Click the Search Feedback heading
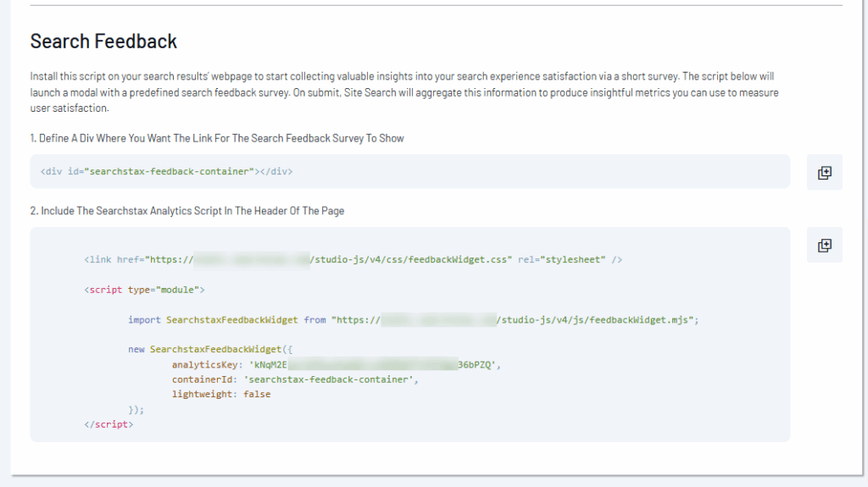Viewport: 868px width, 487px height. click(x=103, y=41)
